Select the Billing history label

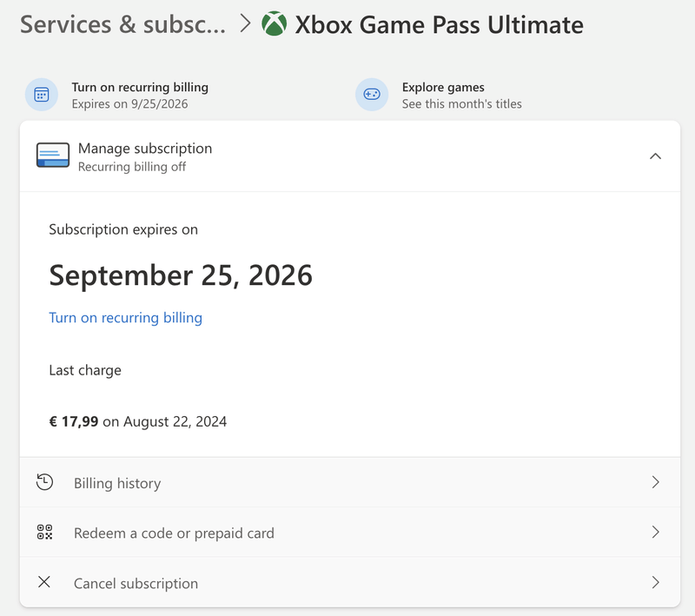117,483
